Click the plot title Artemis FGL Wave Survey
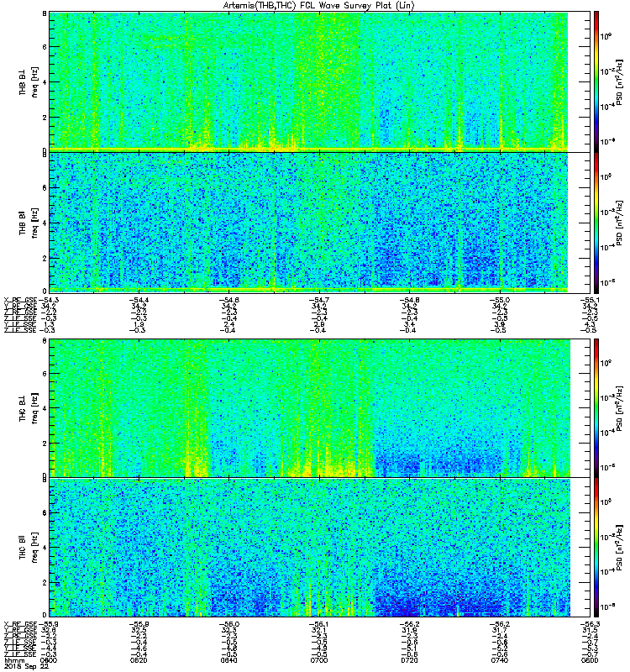 319,6
